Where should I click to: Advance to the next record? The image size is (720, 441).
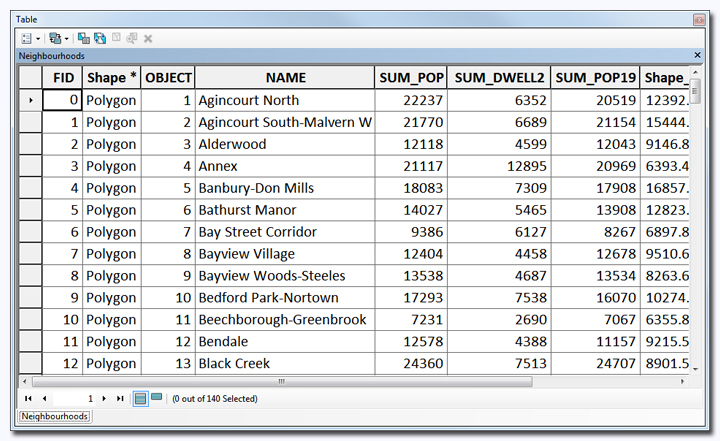click(x=104, y=398)
